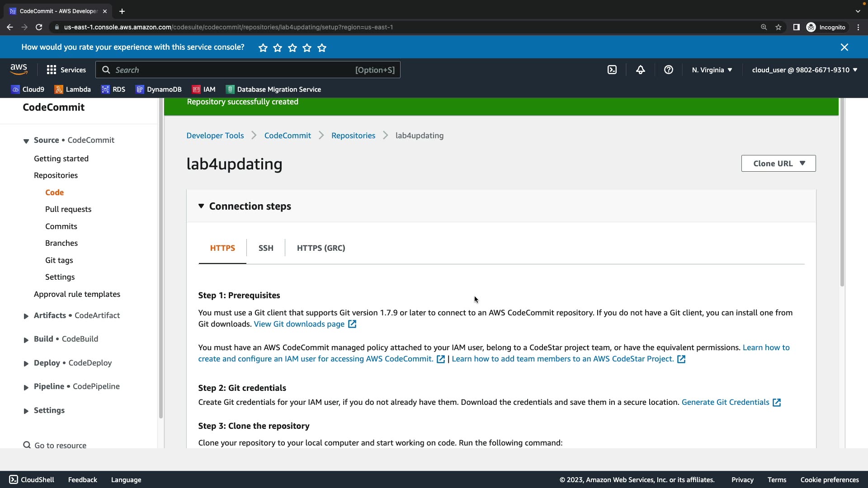Click the Generate Git Credentials link
This screenshot has width=868, height=488.
pos(725,403)
